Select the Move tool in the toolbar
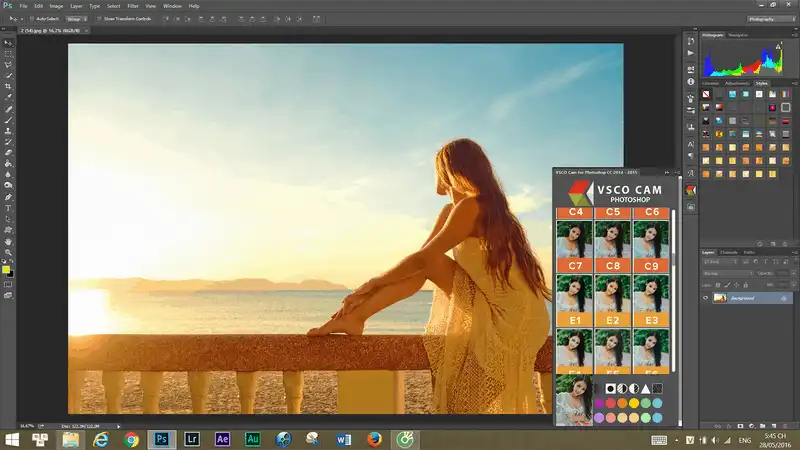The width and height of the screenshot is (800, 450). [9, 43]
